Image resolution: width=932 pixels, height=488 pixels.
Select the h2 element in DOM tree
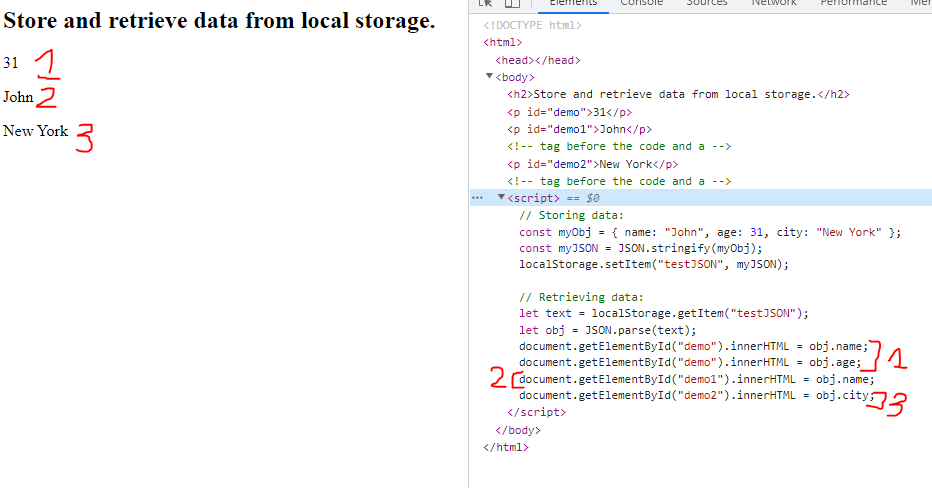tap(678, 95)
